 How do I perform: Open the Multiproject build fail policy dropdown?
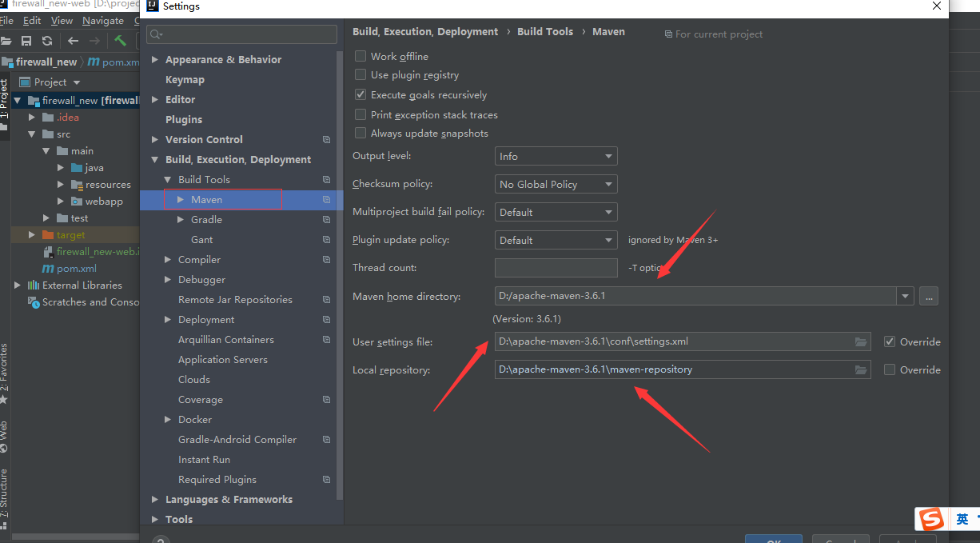[556, 213]
